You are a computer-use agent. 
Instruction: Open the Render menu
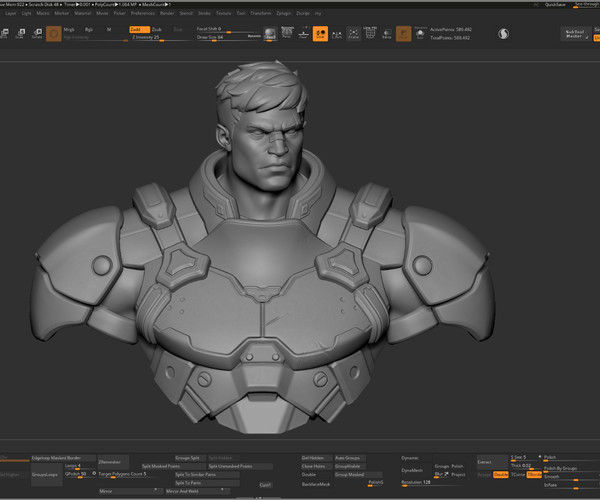(x=167, y=13)
